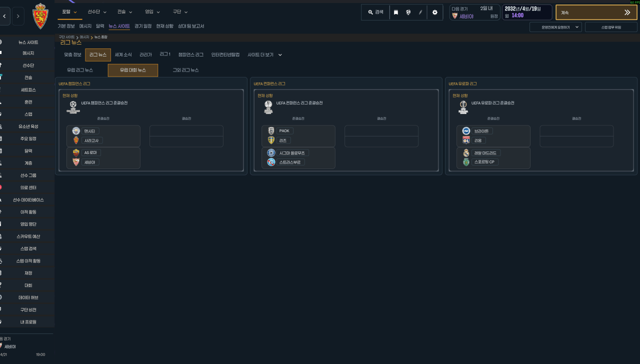Go forward with the right arrow button
The height and width of the screenshot is (364, 640).
coord(18,16)
